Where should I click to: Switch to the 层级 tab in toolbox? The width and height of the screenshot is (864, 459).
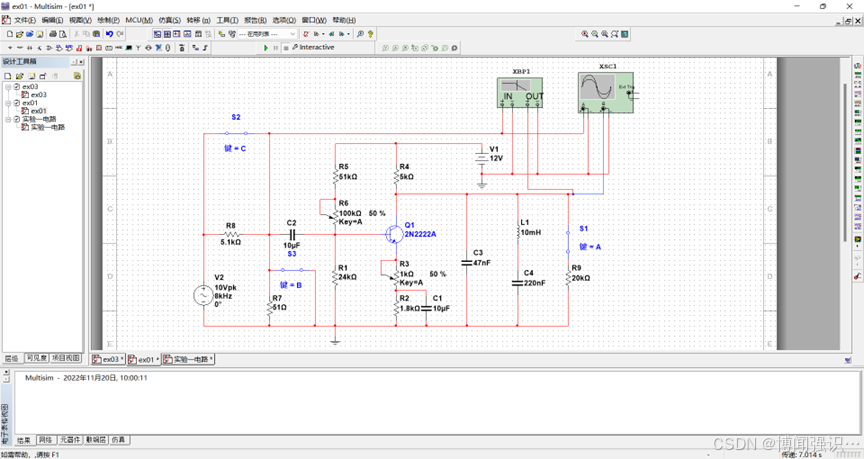pyautogui.click(x=12, y=358)
